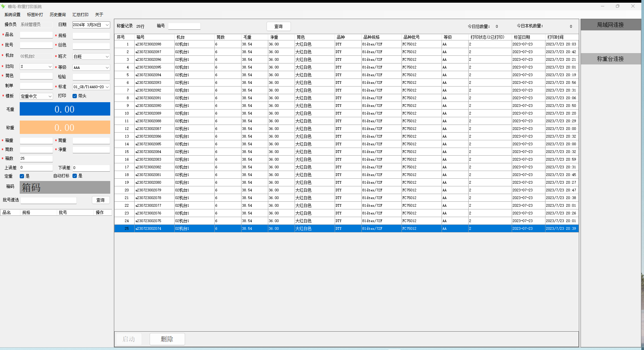Click the 局域网连接 button
This screenshot has height=350, width=644.
(611, 25)
